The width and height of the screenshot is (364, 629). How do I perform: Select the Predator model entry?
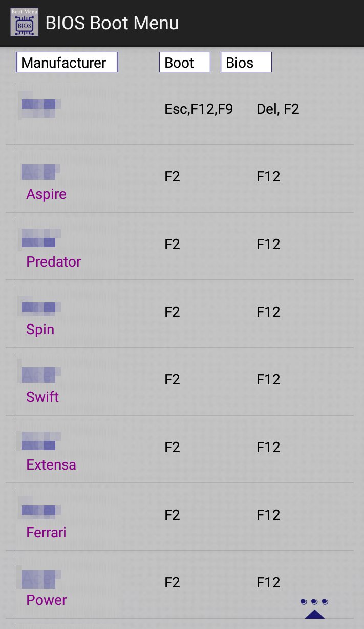(53, 262)
